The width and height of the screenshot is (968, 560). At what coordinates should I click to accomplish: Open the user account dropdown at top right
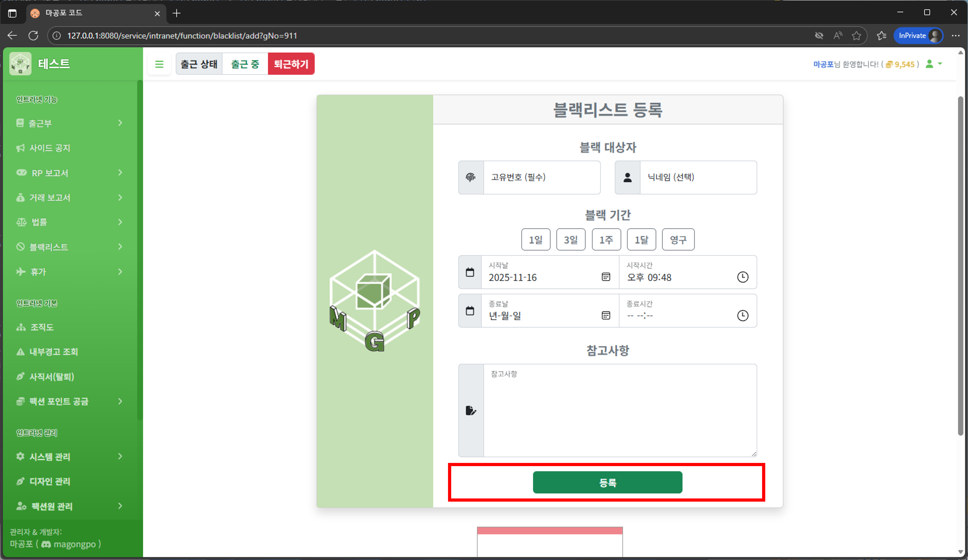[933, 64]
